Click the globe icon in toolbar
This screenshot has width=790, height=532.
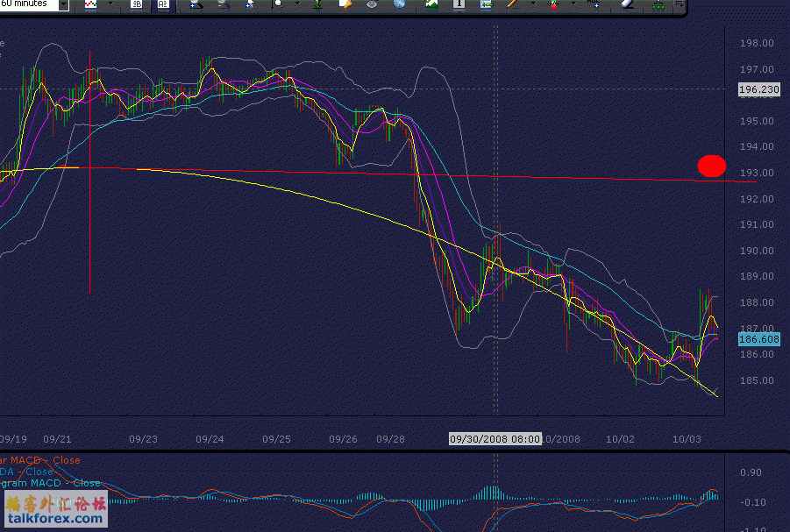tap(399, 4)
